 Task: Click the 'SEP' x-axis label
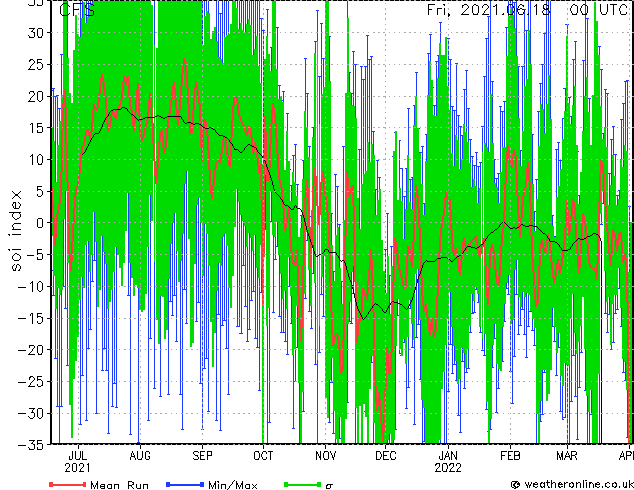(x=202, y=456)
